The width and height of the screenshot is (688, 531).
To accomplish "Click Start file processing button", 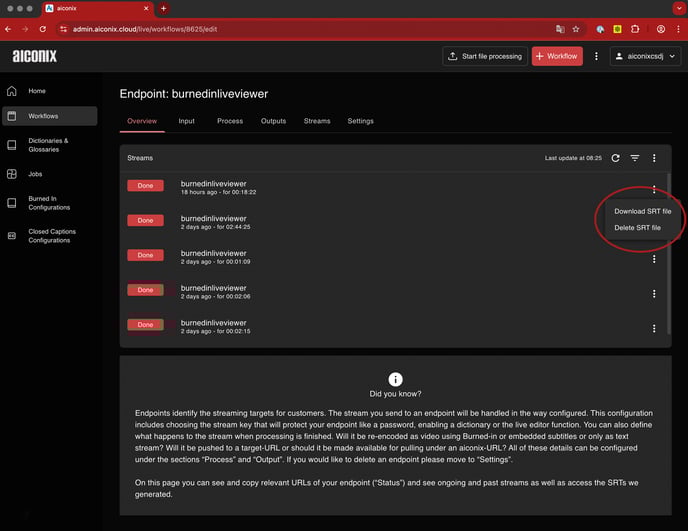I will pyautogui.click(x=485, y=56).
